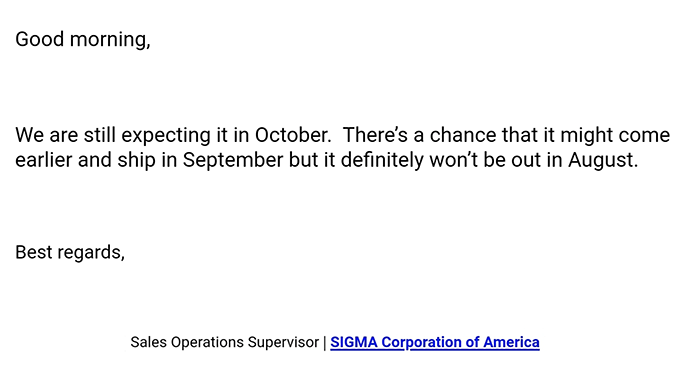700x371 pixels.
Task: Click the word chance in the message
Action: tap(463, 135)
